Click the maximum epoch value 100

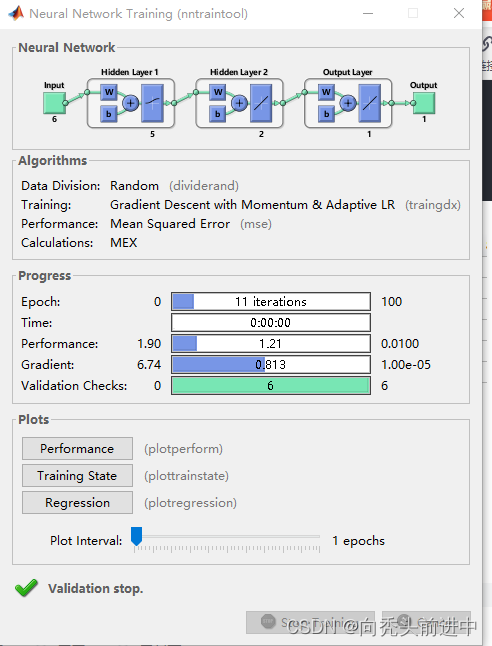pyautogui.click(x=391, y=302)
